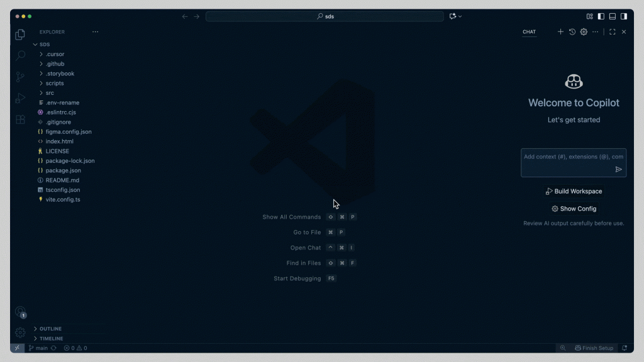Close the chat panel

click(624, 31)
